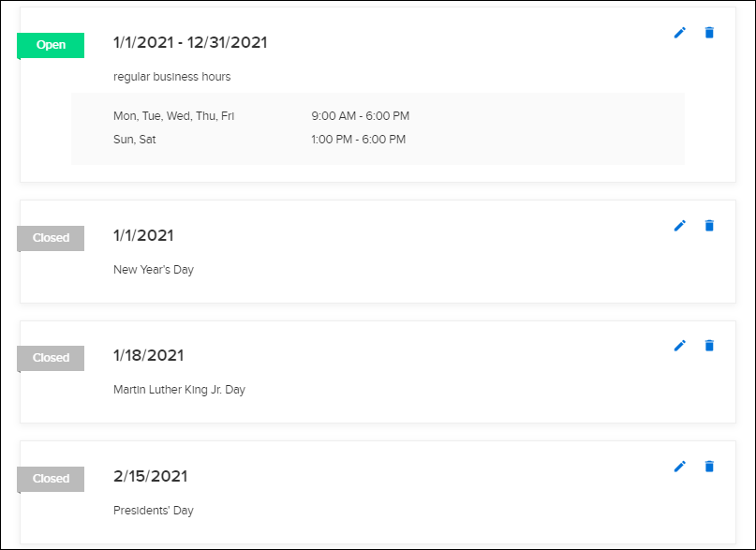Select the 2/15/2021 date heading
Screen dimensions: 756x550
(x=151, y=476)
